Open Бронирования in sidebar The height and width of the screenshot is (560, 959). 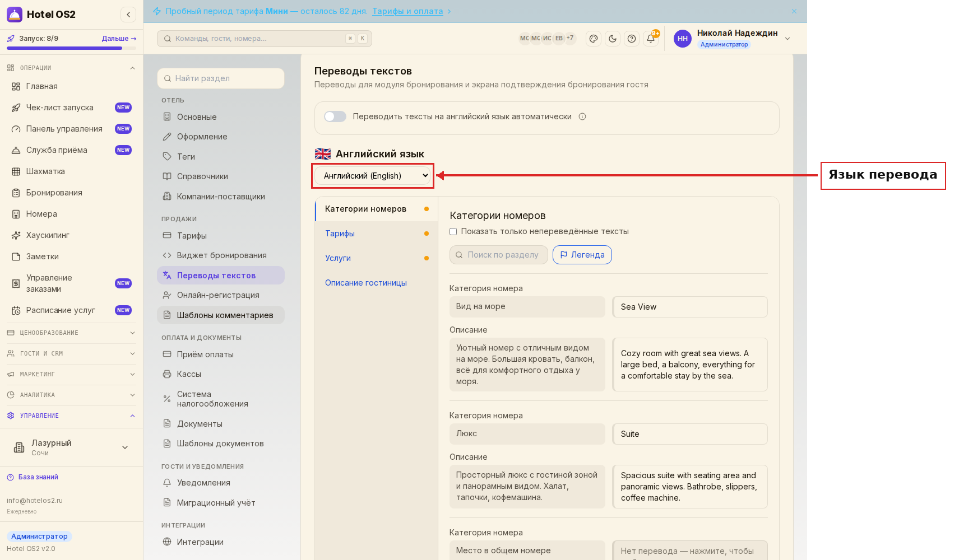(x=72, y=193)
